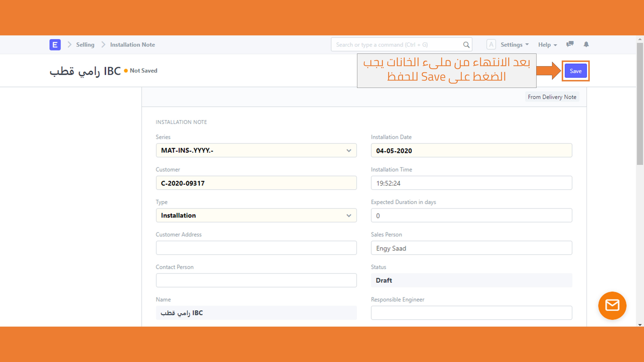Click the scrollbar down arrow
The image size is (644, 362).
(x=640, y=325)
